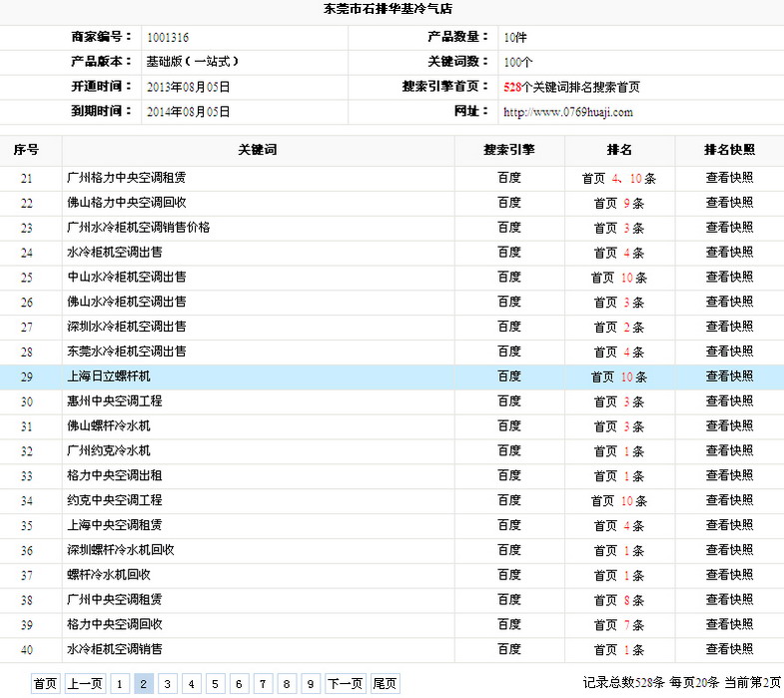Go to pagination page 3
This screenshot has height=698, width=784.
[168, 683]
